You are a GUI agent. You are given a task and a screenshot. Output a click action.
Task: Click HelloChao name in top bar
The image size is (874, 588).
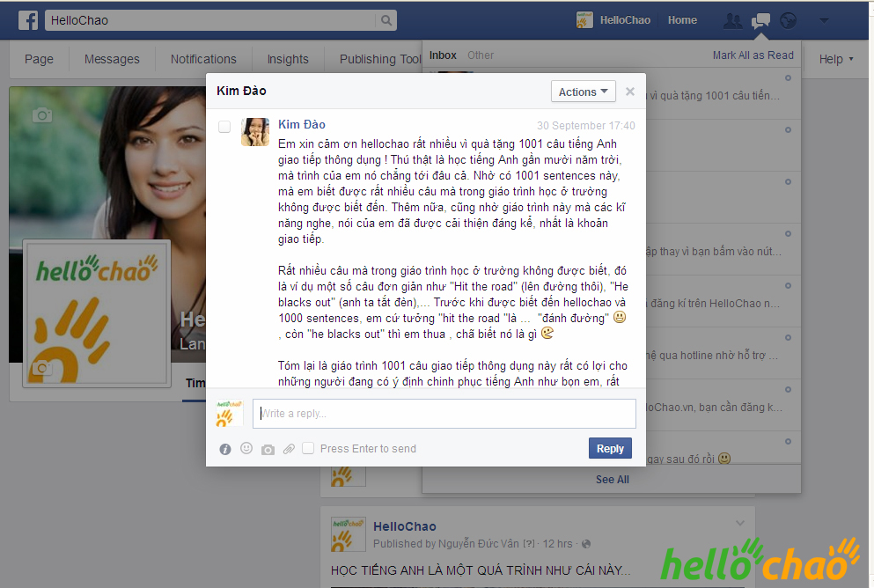pyautogui.click(x=625, y=20)
